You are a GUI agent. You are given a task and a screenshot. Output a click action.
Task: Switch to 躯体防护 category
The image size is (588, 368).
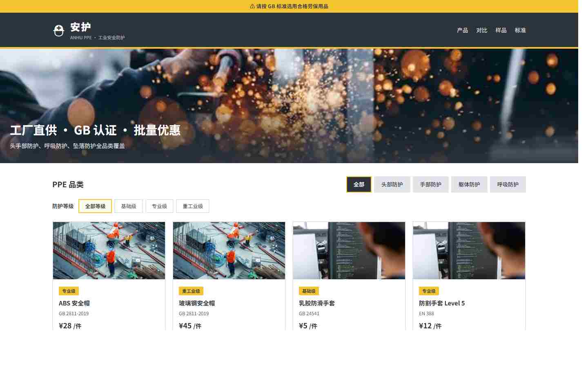click(x=469, y=184)
